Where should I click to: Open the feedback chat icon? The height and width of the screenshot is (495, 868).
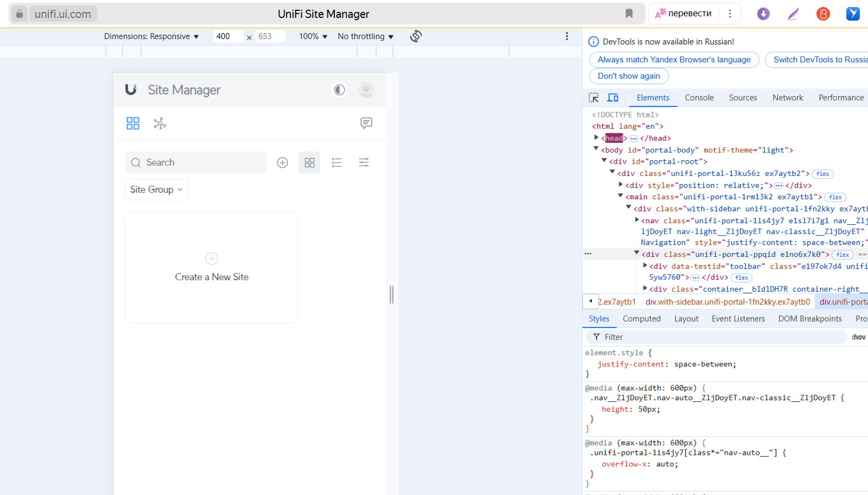[x=366, y=123]
